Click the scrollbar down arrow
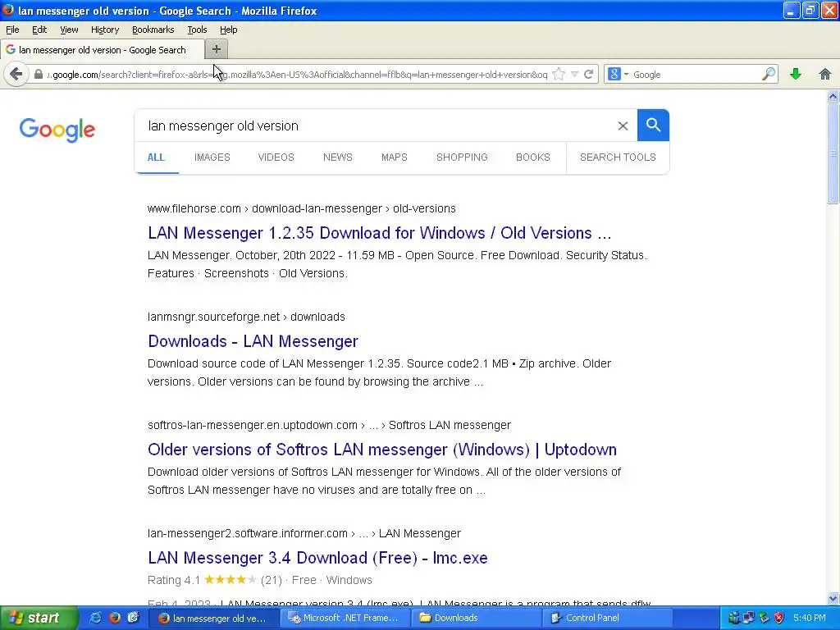Viewport: 840px width, 630px height. (833, 598)
